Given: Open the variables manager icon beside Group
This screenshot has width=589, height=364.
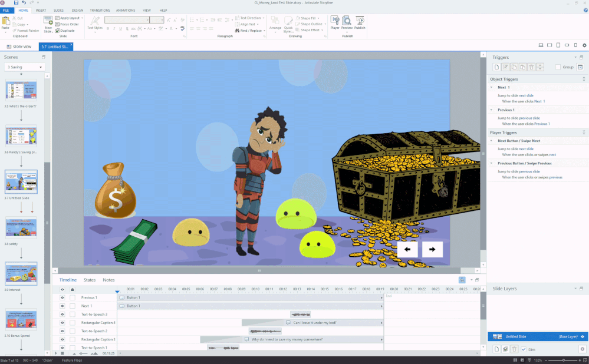Looking at the screenshot, I should 580,67.
